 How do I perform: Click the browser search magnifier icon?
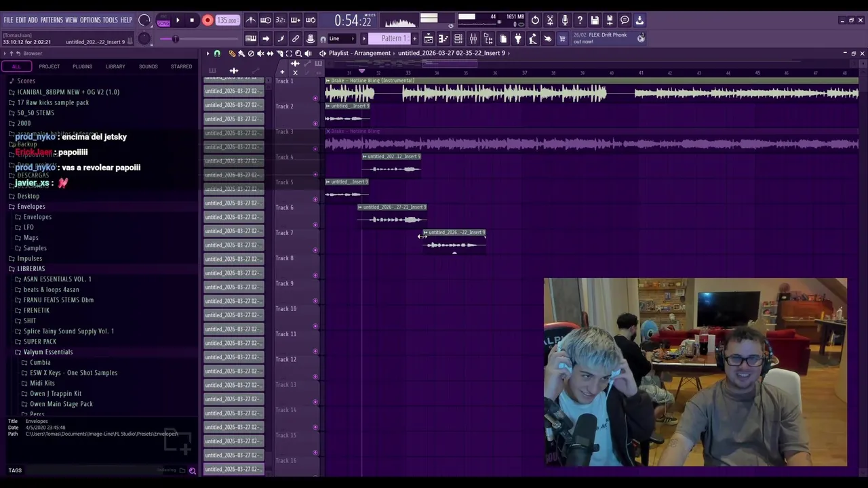pyautogui.click(x=192, y=470)
